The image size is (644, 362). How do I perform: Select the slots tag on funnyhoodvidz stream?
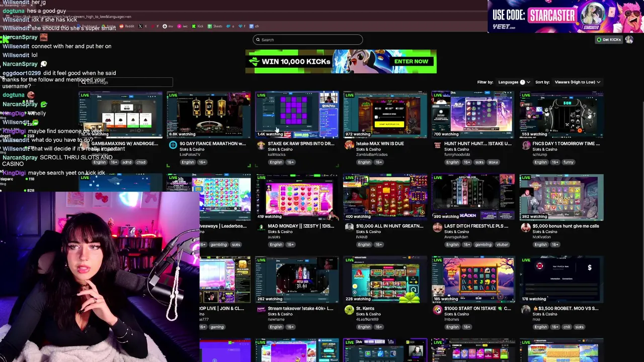pyautogui.click(x=479, y=162)
